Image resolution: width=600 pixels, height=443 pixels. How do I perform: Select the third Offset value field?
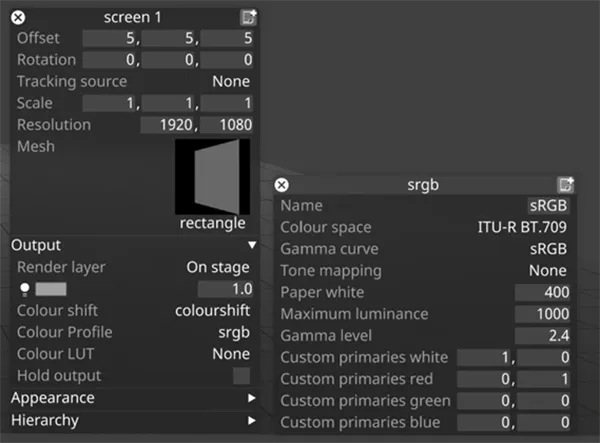tap(227, 38)
